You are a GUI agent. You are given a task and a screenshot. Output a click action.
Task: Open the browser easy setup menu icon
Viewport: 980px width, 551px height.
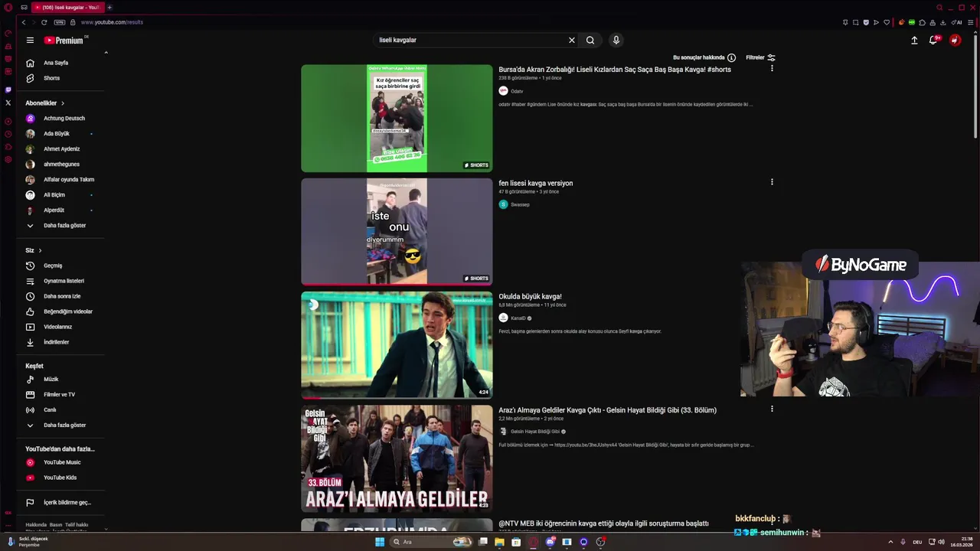pos(971,22)
